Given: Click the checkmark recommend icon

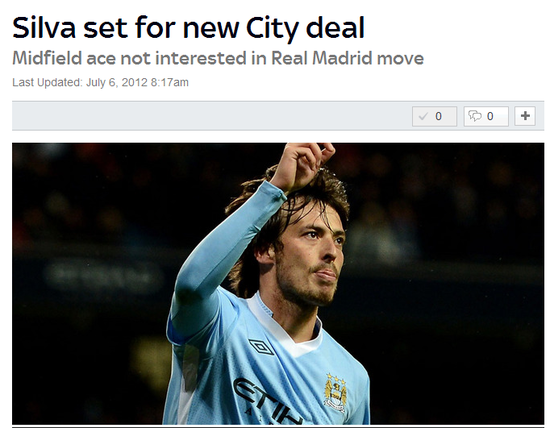Looking at the screenshot, I should pyautogui.click(x=423, y=116).
